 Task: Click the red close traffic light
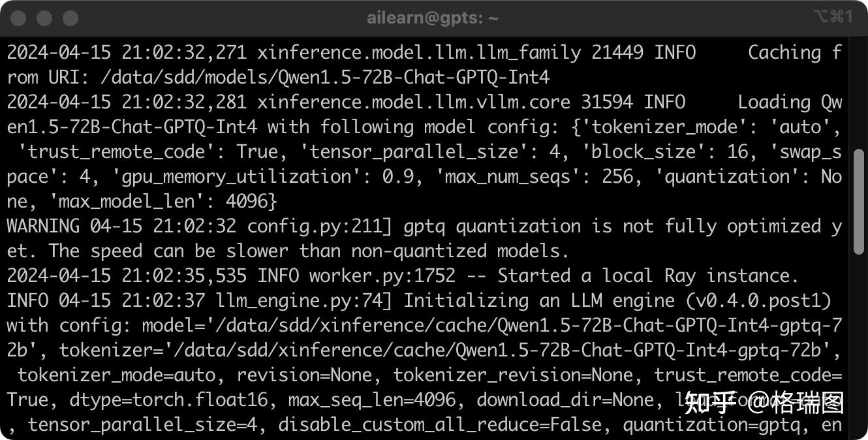[x=18, y=18]
